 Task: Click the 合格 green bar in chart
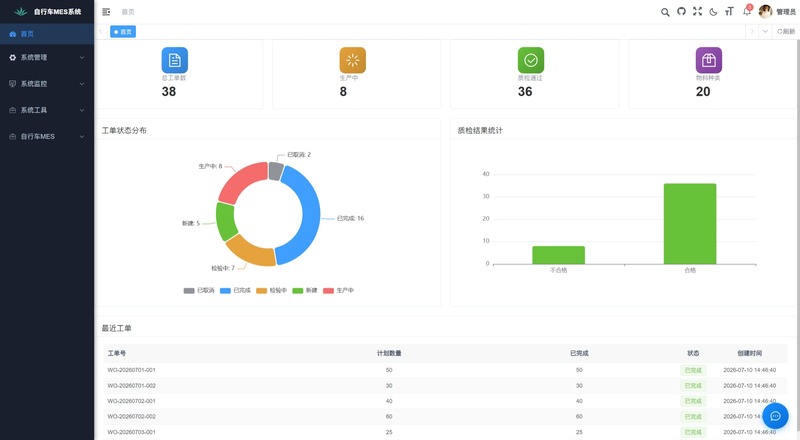690,224
